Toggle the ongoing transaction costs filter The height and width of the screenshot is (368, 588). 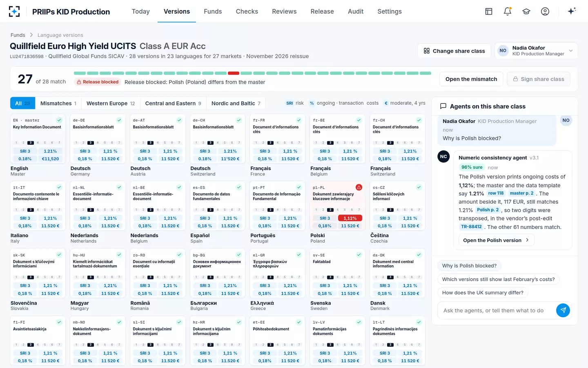pos(344,103)
